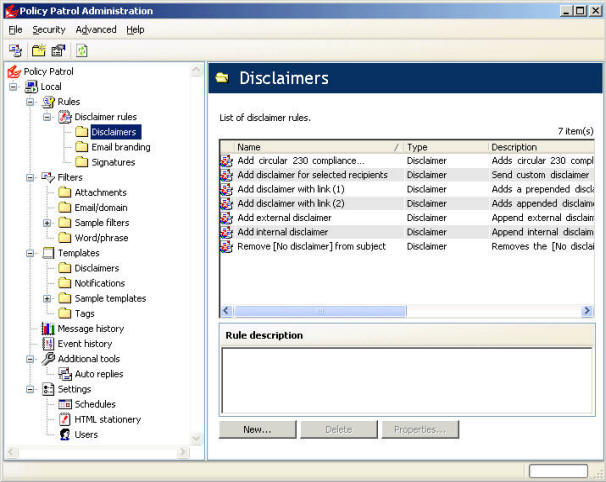Click the Delete button

click(x=339, y=429)
